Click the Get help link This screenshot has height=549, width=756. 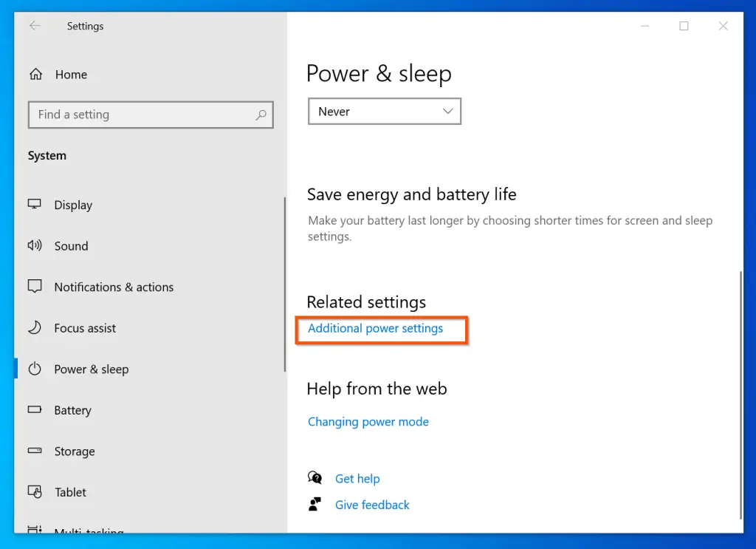pyautogui.click(x=357, y=479)
